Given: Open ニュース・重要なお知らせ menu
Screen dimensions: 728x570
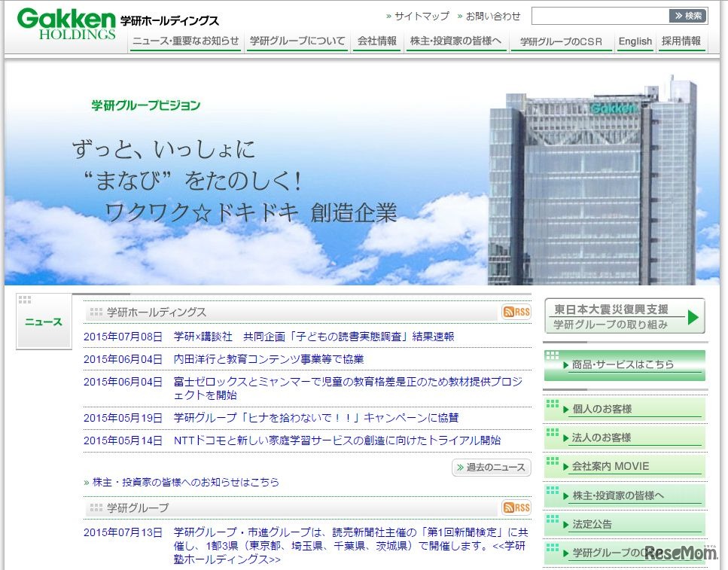Looking at the screenshot, I should tap(185, 41).
